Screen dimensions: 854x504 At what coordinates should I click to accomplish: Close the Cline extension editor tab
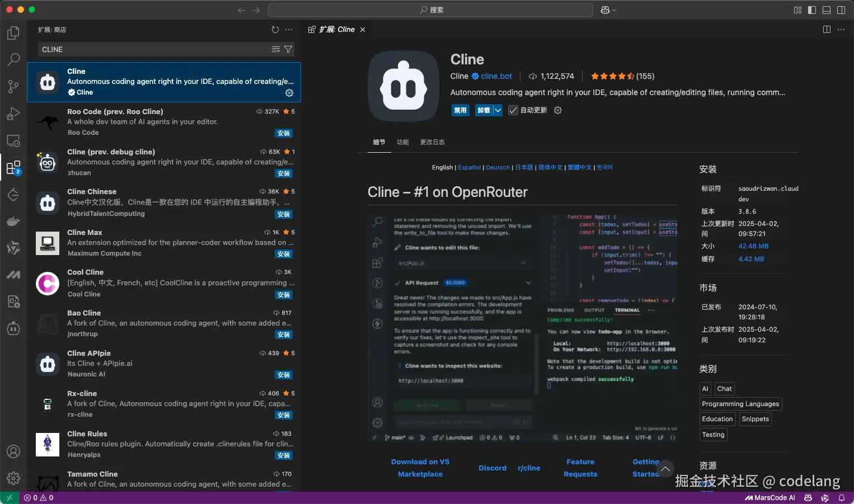(363, 30)
